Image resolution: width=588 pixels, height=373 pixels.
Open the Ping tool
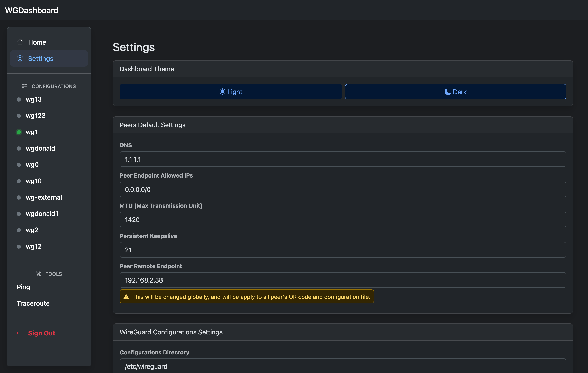click(x=49, y=287)
